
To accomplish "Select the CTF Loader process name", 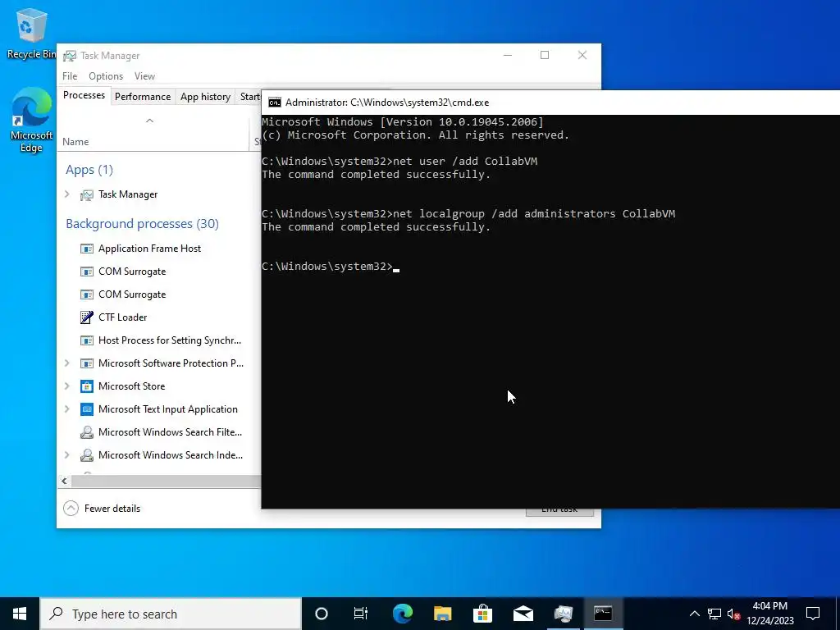I will (123, 317).
